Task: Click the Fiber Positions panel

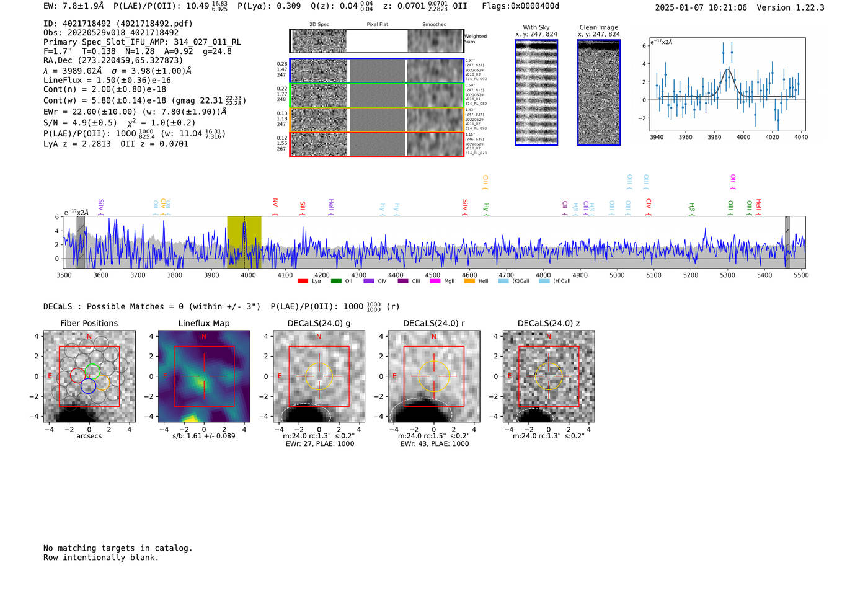Action: coord(89,376)
